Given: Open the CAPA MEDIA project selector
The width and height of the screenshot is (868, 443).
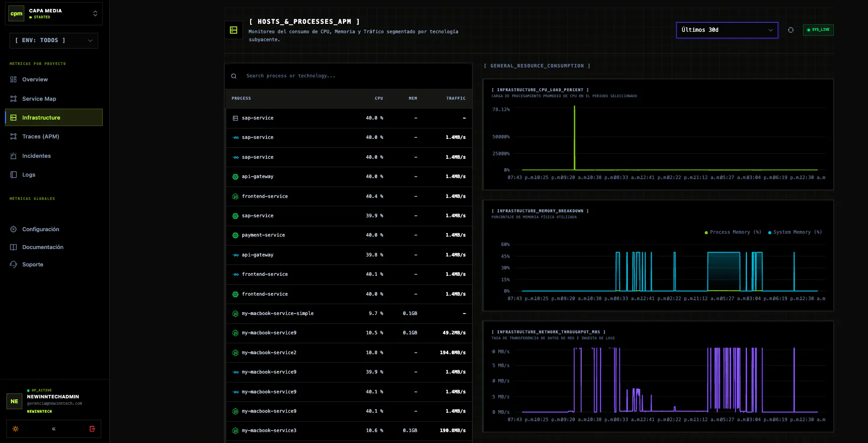Looking at the screenshot, I should tap(54, 14).
